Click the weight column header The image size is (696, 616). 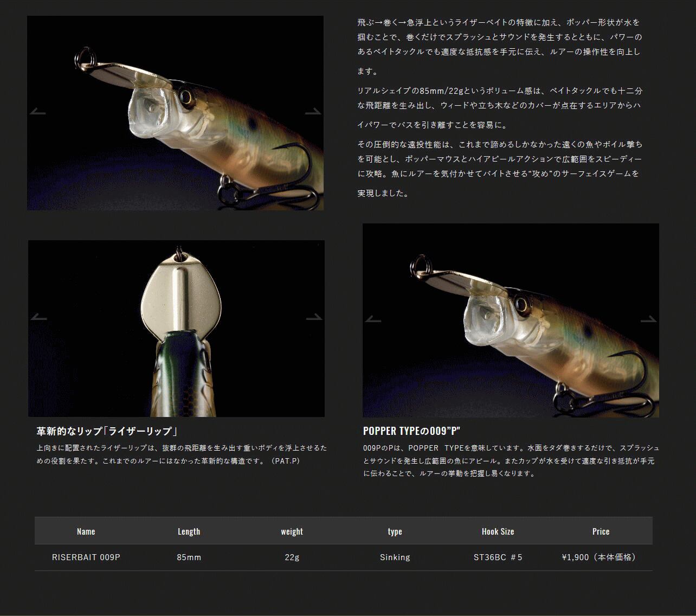click(292, 531)
